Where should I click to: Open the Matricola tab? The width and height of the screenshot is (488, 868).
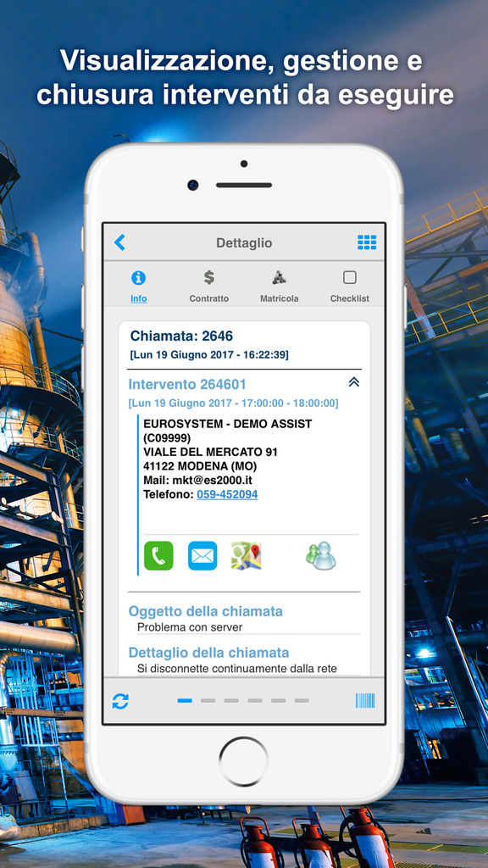[280, 287]
